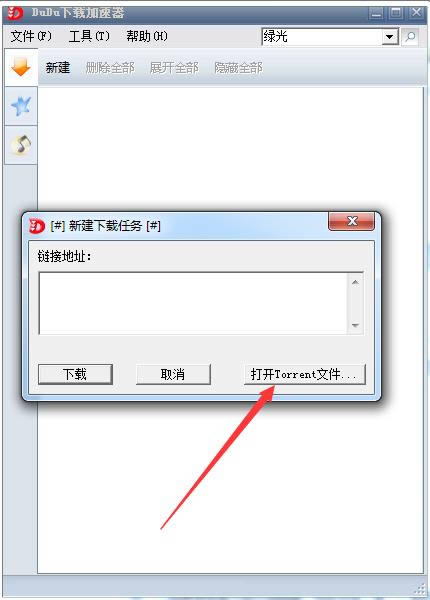Open the blue star favorites sidebar tab

(21, 106)
